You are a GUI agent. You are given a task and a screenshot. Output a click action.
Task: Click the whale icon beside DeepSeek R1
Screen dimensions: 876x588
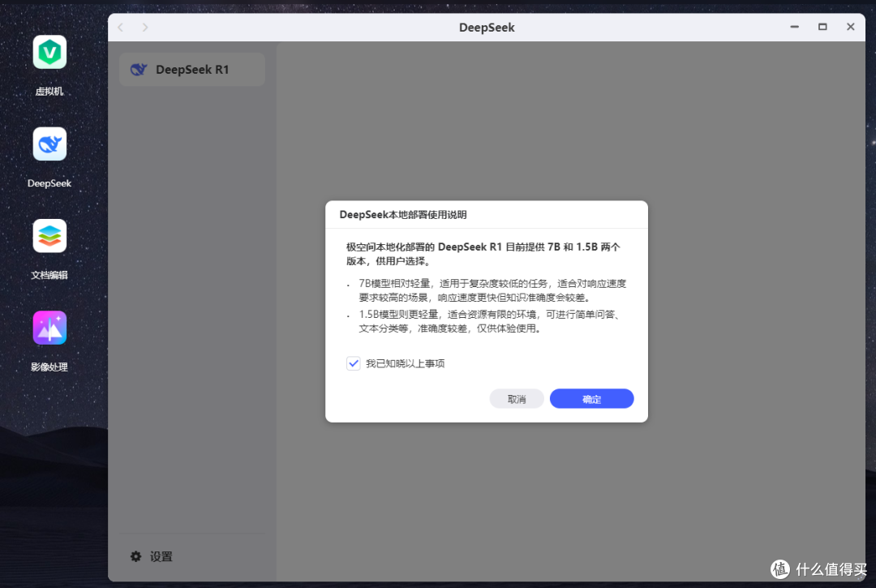click(139, 70)
